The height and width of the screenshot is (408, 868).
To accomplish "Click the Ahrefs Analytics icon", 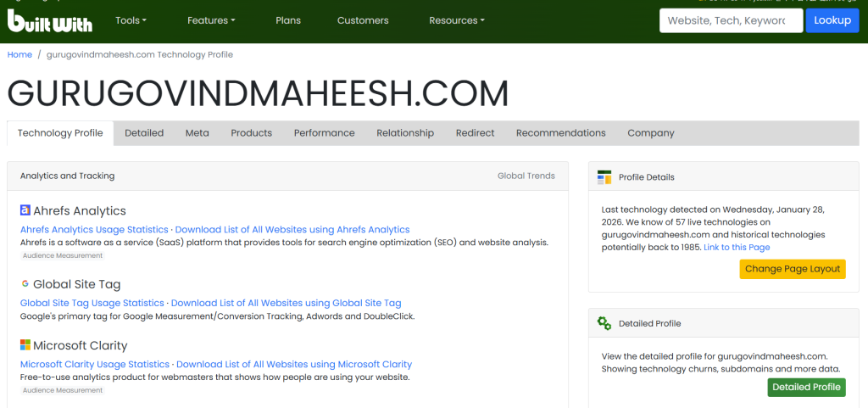I will 25,210.
